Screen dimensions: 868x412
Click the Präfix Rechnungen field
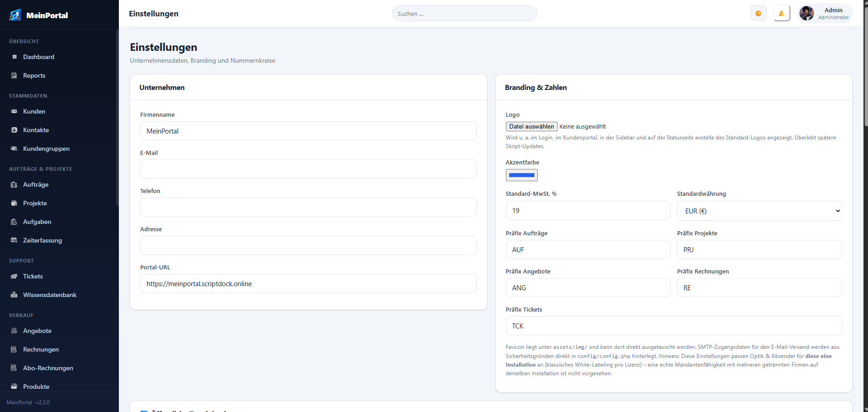(x=759, y=288)
